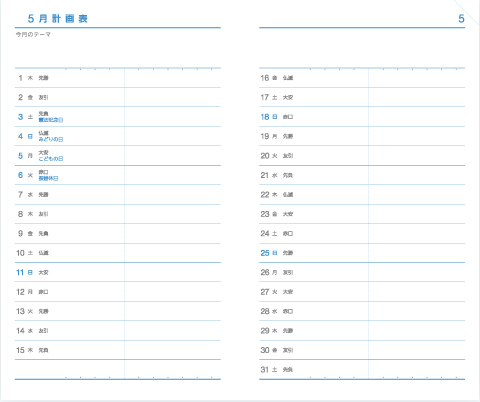Select the row for day 15
The image size is (480, 402).
tap(118, 350)
